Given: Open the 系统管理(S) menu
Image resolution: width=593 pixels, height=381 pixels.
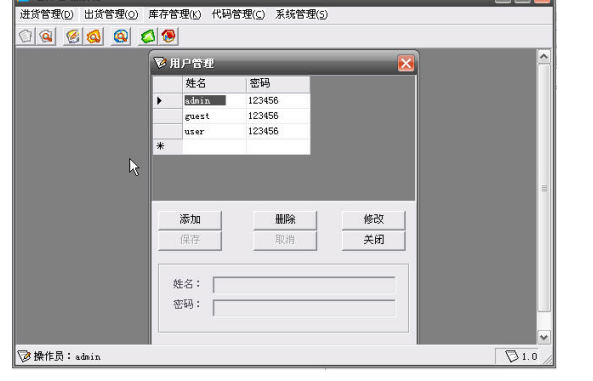Looking at the screenshot, I should pos(302,15).
